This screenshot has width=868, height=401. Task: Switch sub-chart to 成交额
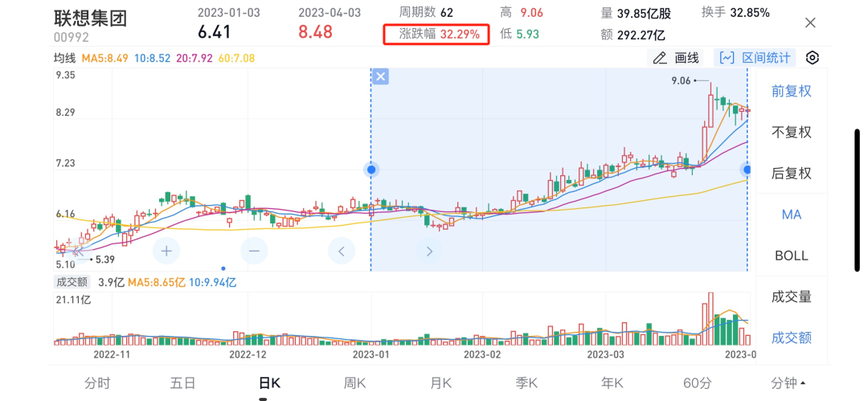coord(792,338)
